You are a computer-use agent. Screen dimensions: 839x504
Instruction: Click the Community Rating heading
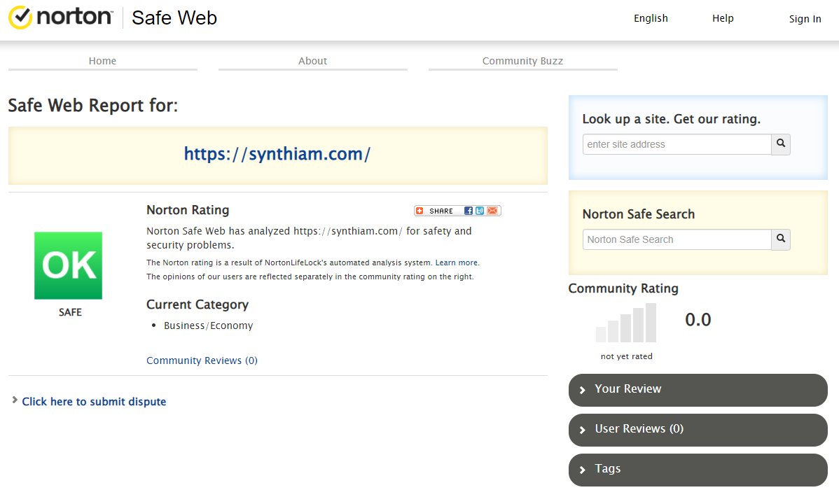tap(623, 288)
